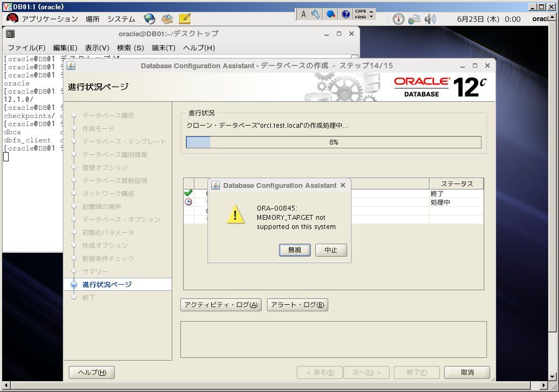Click the clock in-progress step icon
The image size is (559, 392).
click(188, 202)
